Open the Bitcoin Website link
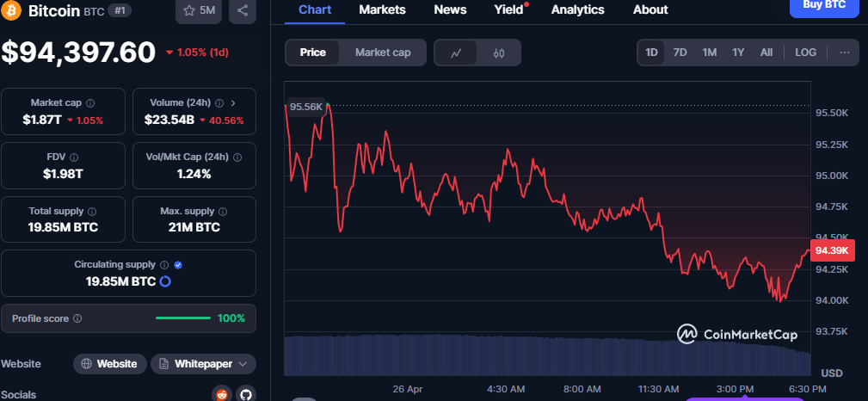868x401 pixels. 109,364
